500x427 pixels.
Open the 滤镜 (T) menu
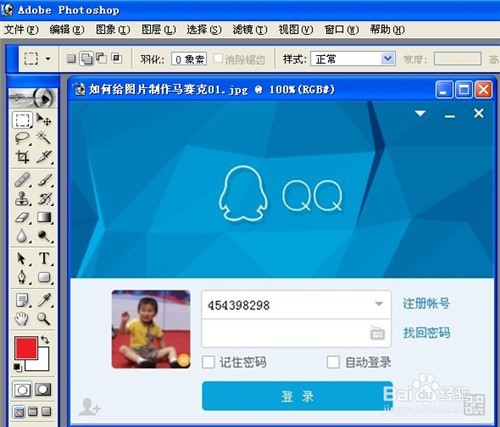(x=250, y=30)
